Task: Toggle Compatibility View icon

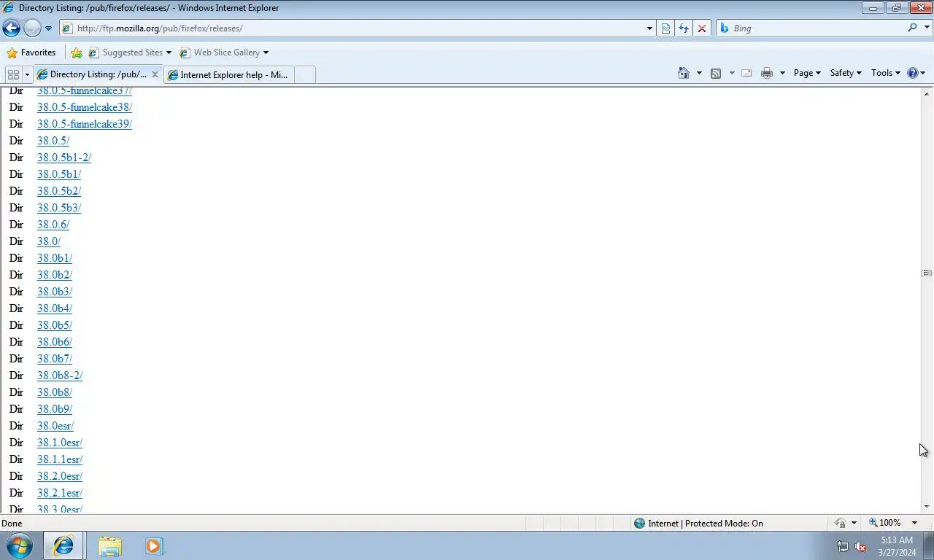Action: tap(665, 28)
